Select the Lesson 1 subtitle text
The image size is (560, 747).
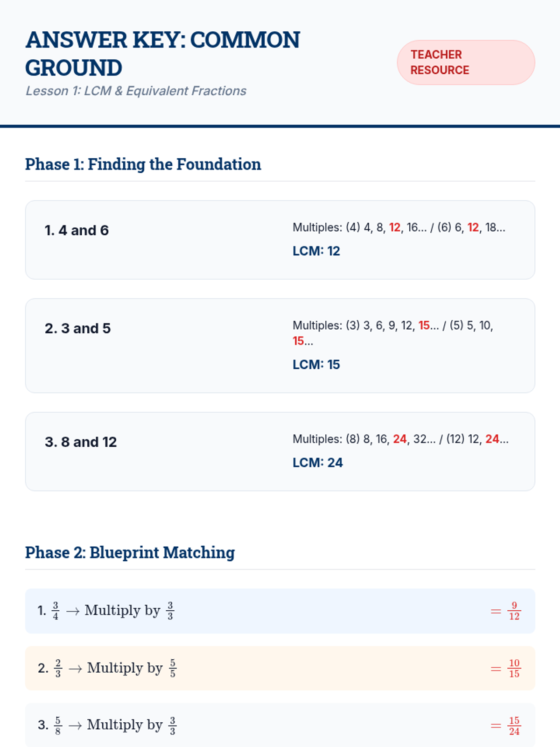[x=136, y=91]
